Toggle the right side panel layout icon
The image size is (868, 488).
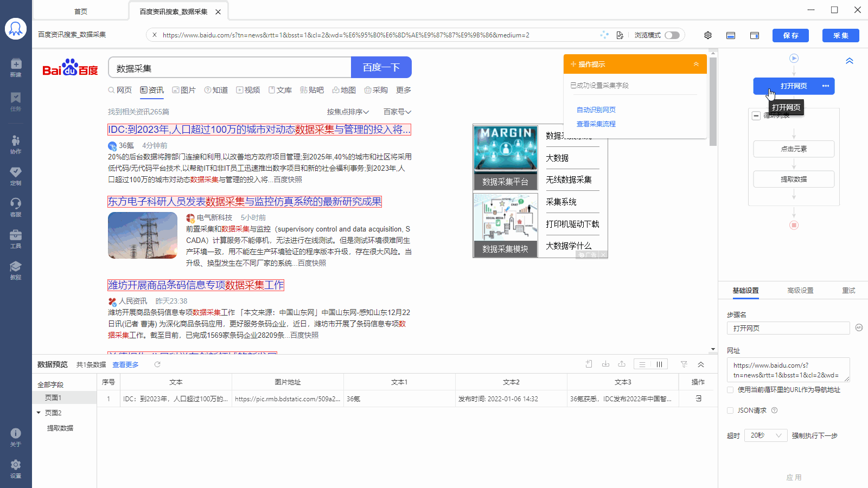point(755,35)
